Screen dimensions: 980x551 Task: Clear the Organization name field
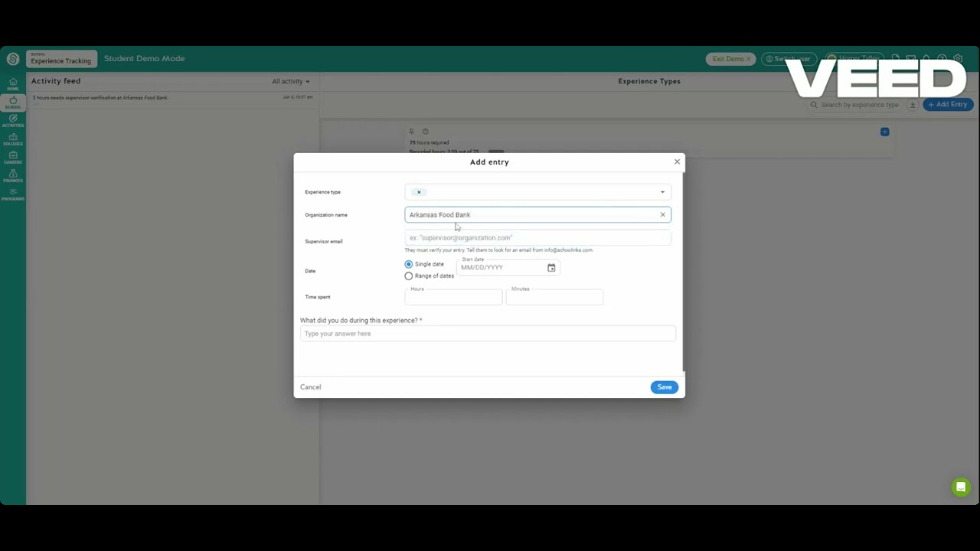(x=662, y=215)
